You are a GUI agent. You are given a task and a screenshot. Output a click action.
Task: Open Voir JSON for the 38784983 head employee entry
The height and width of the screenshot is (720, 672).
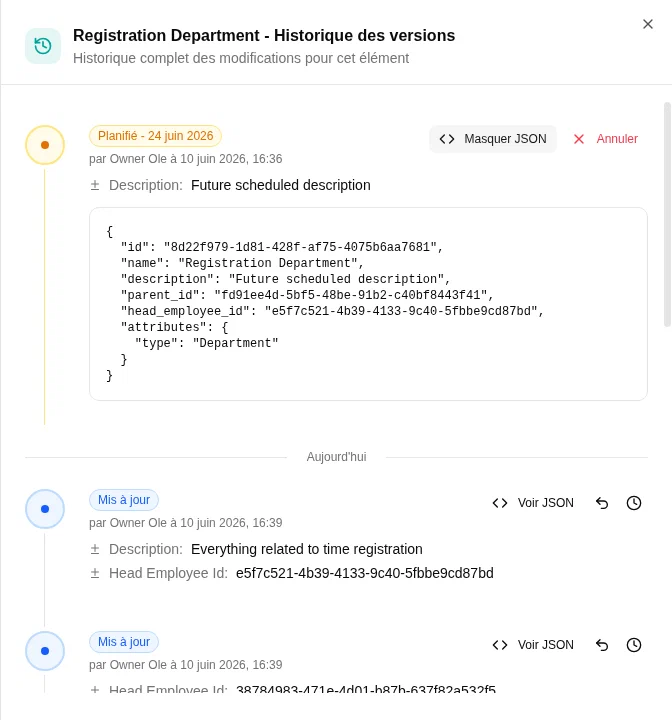[x=533, y=645]
